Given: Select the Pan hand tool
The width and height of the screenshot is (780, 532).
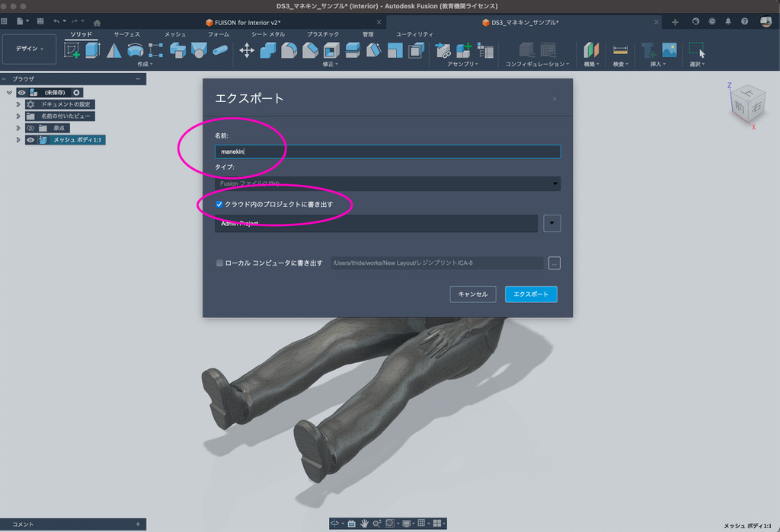Looking at the screenshot, I should click(365, 524).
